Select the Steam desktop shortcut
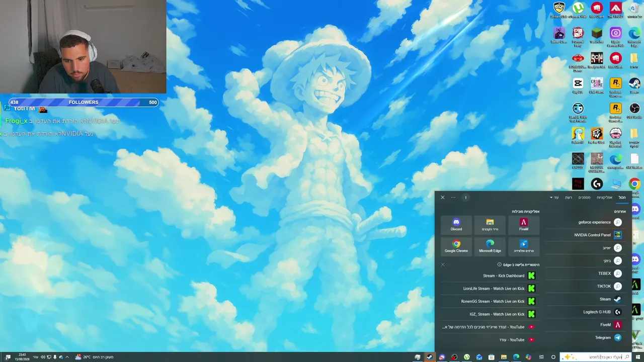 click(x=634, y=85)
